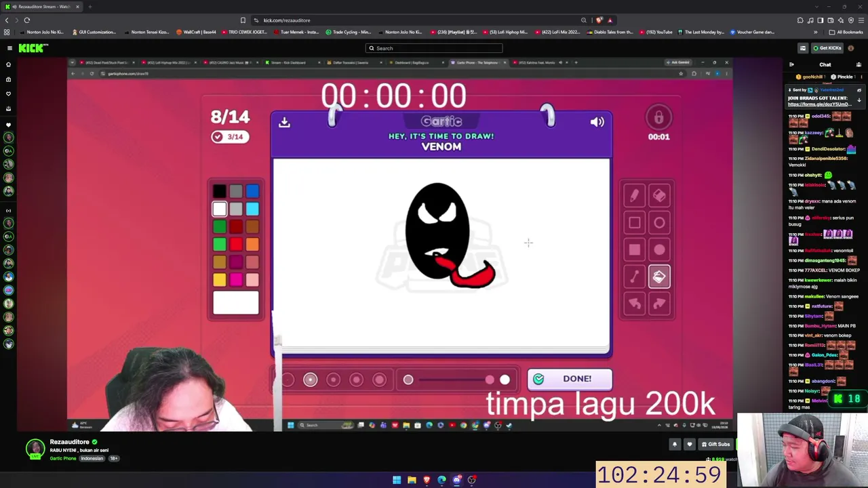
Task: Pick the dark blue color swatch
Action: coord(252,192)
